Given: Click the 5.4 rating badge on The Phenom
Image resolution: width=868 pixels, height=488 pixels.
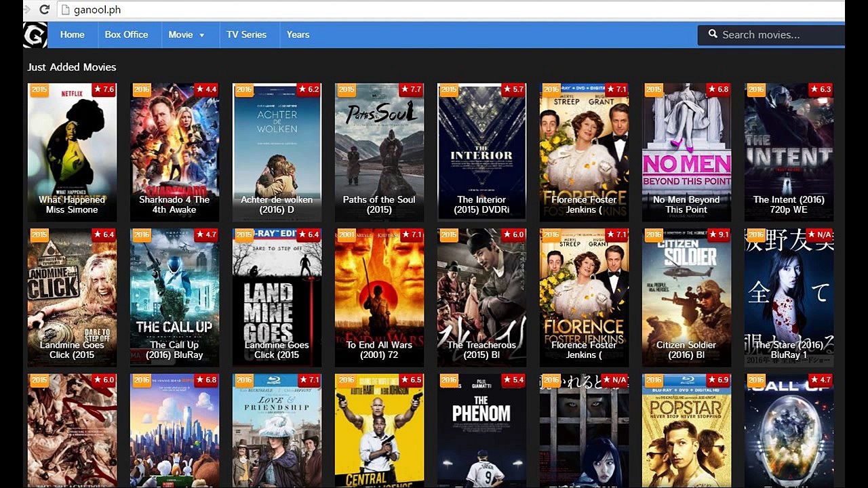Looking at the screenshot, I should pyautogui.click(x=513, y=380).
